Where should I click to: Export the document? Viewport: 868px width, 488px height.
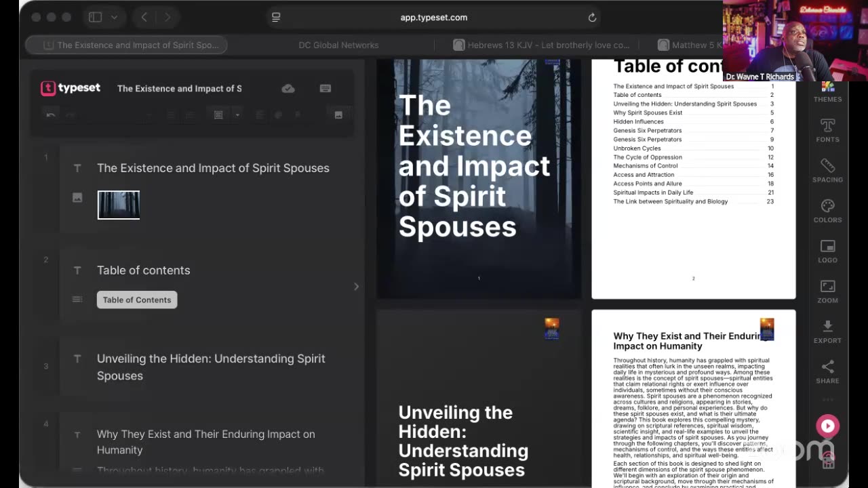(x=827, y=331)
